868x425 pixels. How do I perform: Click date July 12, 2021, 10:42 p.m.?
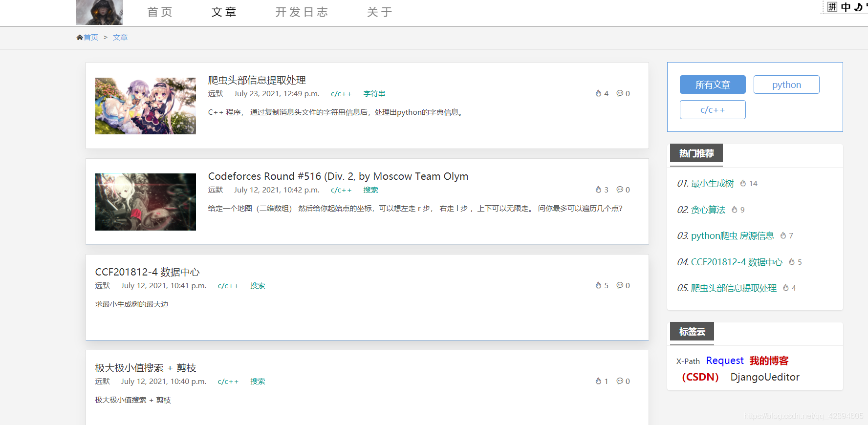pyautogui.click(x=277, y=190)
